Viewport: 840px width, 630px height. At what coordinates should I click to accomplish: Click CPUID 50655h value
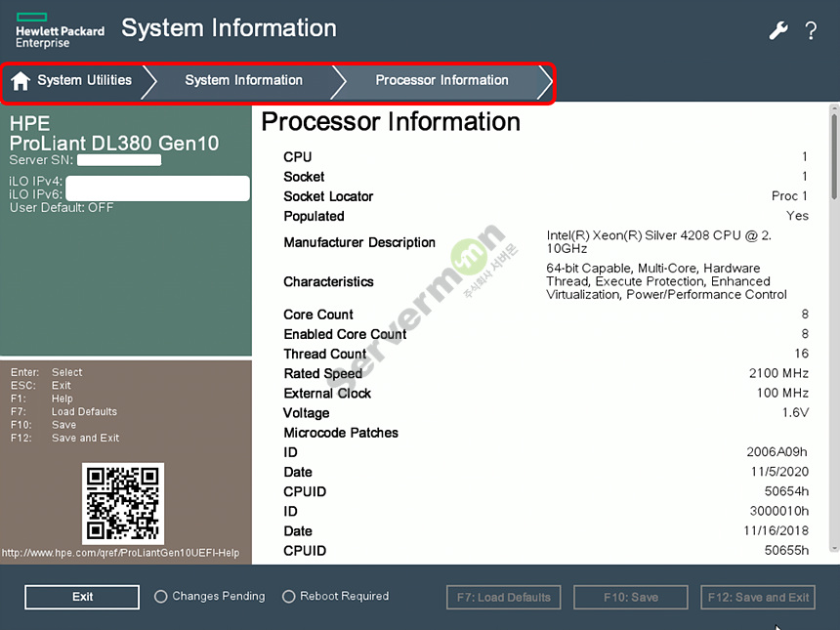pyautogui.click(x=786, y=551)
